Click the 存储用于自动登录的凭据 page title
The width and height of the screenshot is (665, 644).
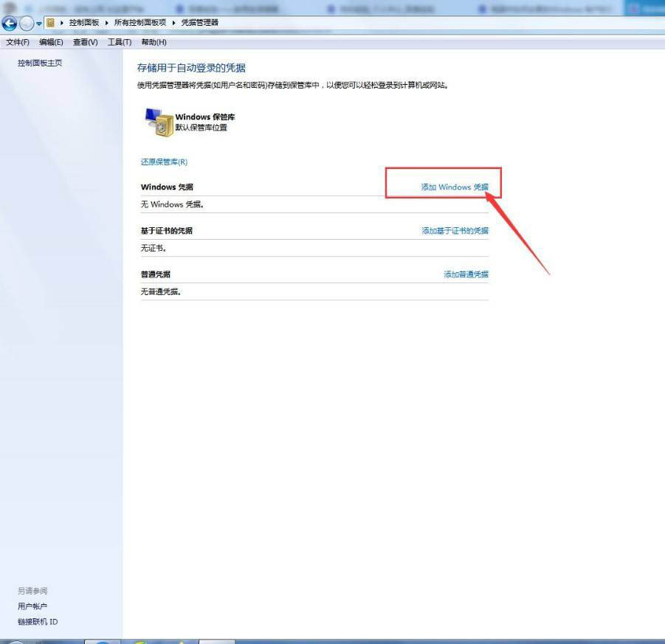(191, 68)
